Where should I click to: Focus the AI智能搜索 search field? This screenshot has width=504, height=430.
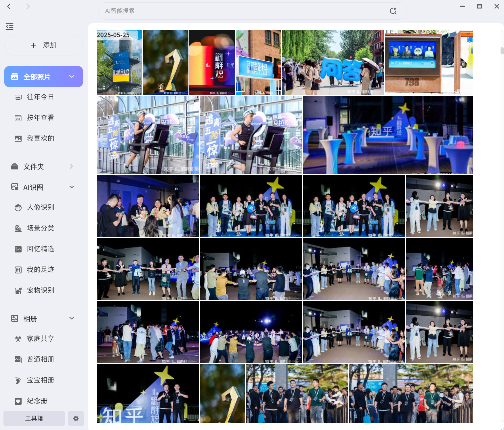tap(252, 11)
